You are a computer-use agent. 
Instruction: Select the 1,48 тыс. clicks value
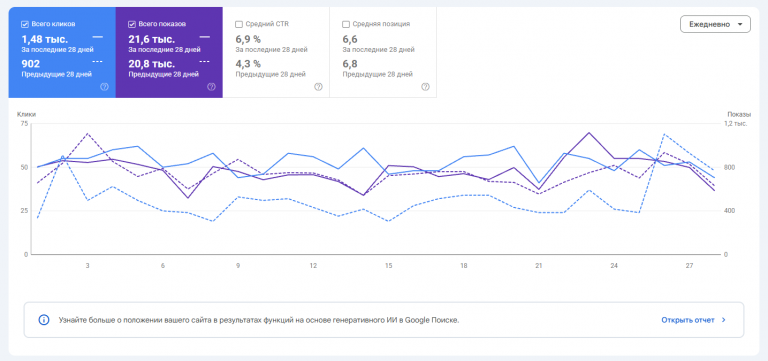[x=45, y=39]
